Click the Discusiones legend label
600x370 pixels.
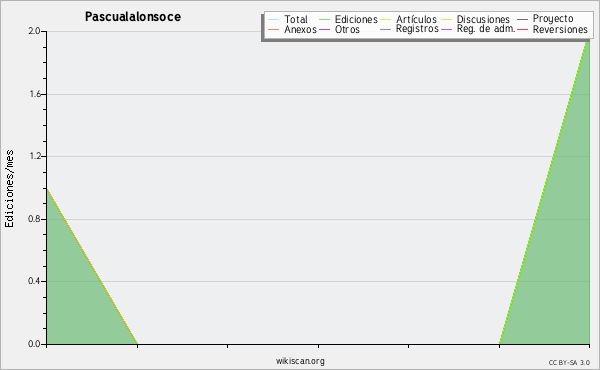click(x=483, y=19)
